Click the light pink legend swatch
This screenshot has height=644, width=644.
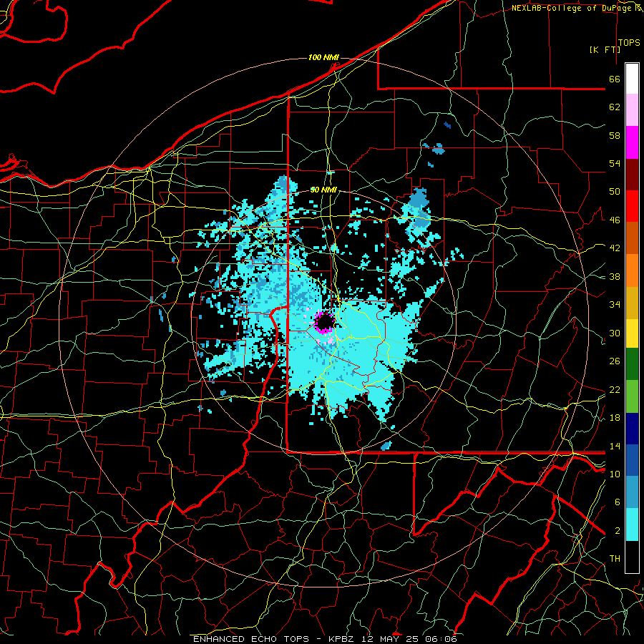(632, 110)
